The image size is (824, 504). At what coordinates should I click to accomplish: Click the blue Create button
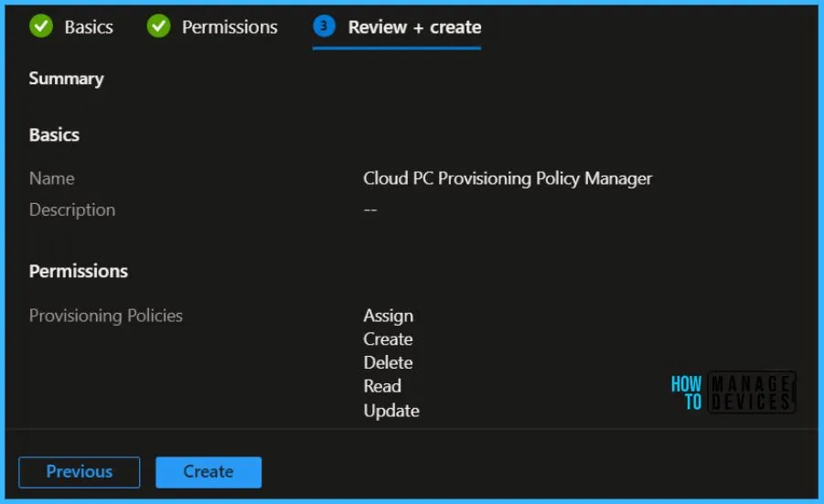point(209,472)
